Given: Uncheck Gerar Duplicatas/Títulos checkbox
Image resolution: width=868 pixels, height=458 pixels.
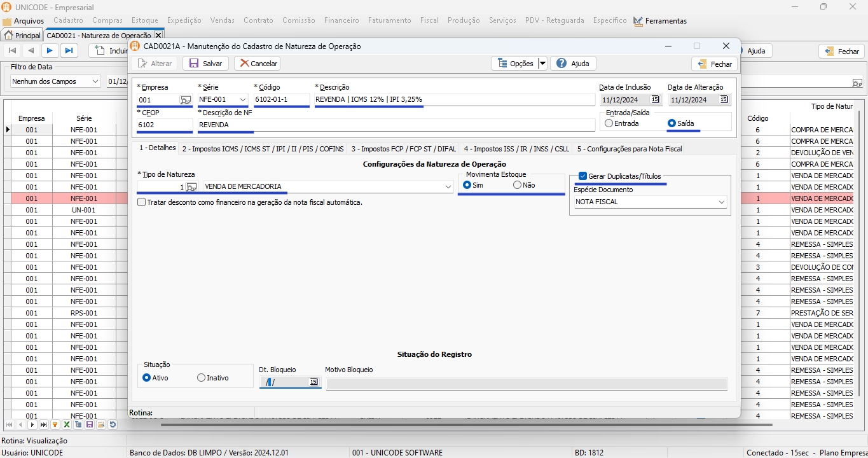Looking at the screenshot, I should [x=582, y=176].
